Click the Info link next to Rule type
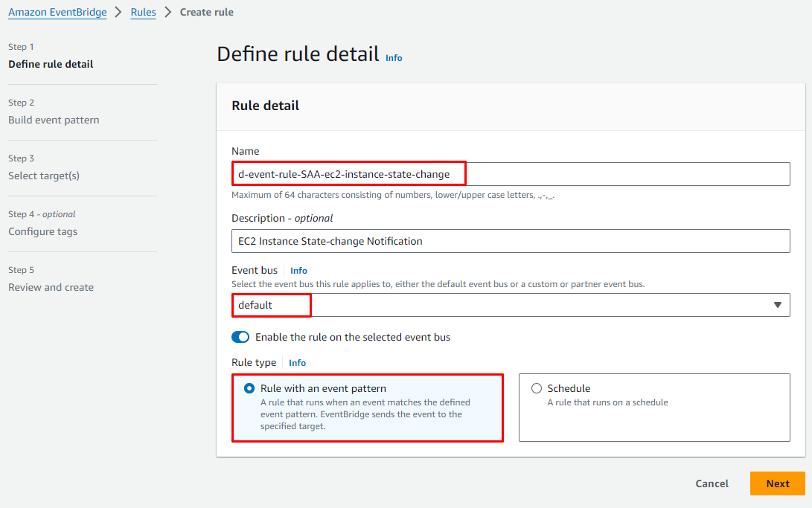The width and height of the screenshot is (812, 508). coord(297,363)
